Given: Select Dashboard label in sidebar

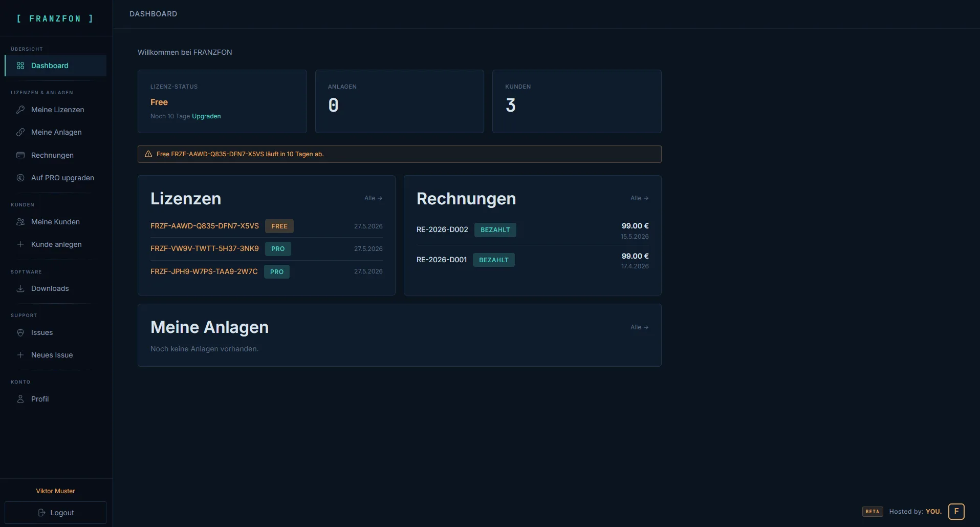Looking at the screenshot, I should [x=50, y=66].
